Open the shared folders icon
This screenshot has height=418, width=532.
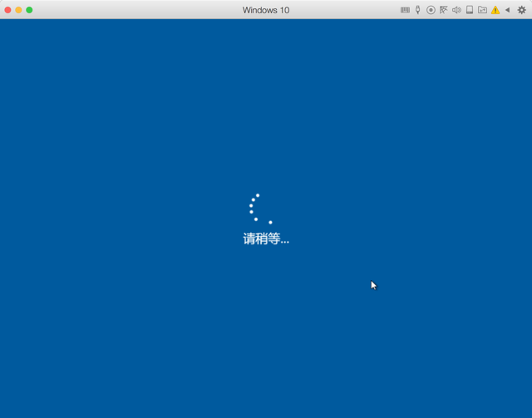click(x=482, y=10)
